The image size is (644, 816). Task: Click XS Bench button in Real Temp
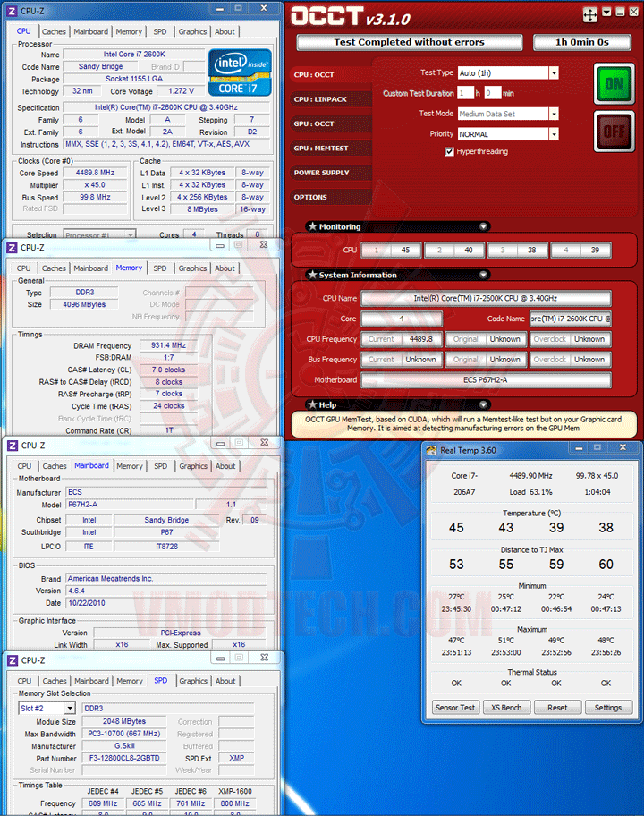[506, 708]
